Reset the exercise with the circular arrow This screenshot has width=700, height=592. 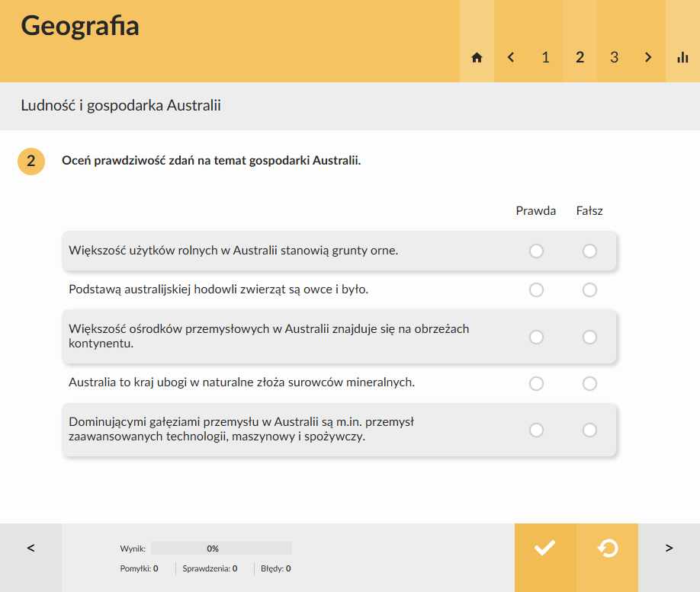click(x=607, y=548)
